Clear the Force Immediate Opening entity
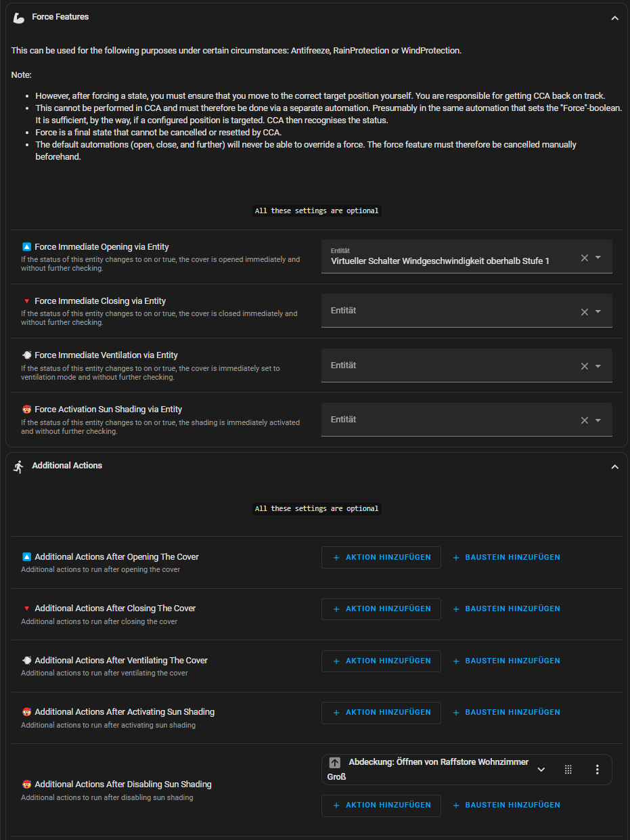Image resolution: width=630 pixels, height=840 pixels. point(585,258)
